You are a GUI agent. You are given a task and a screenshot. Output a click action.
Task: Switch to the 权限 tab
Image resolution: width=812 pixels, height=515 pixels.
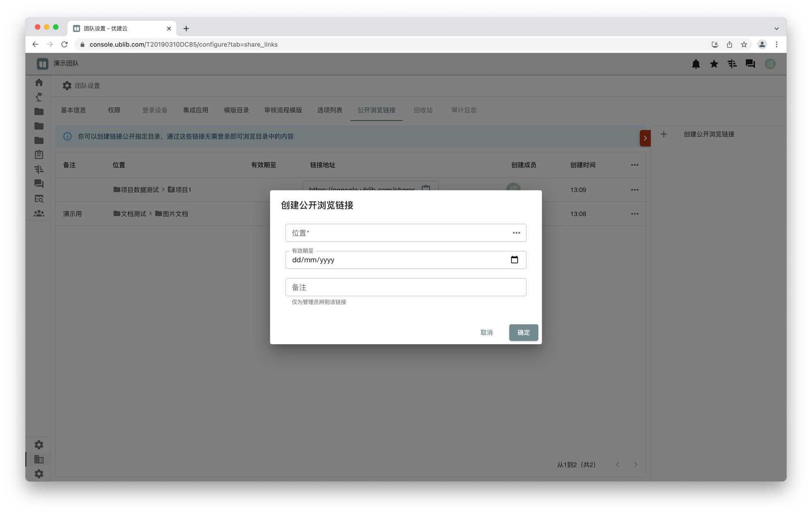pyautogui.click(x=114, y=110)
